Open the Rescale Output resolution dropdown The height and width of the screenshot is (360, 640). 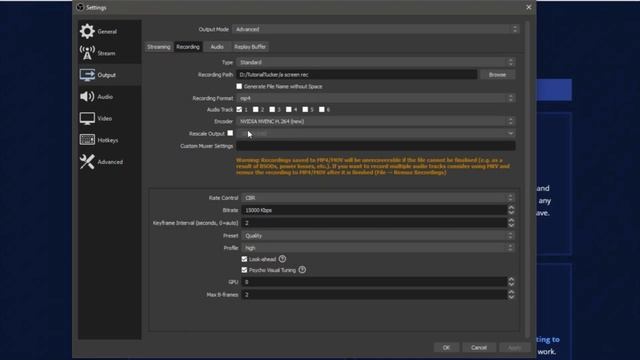(x=376, y=133)
